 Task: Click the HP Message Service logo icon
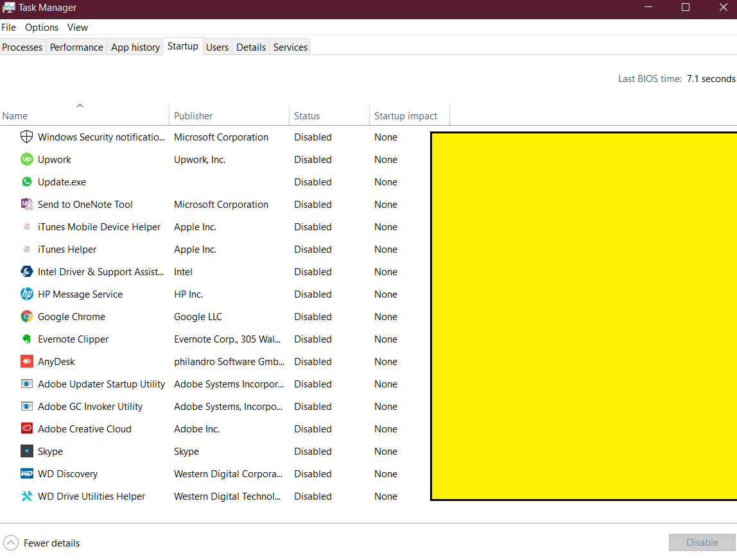point(27,294)
